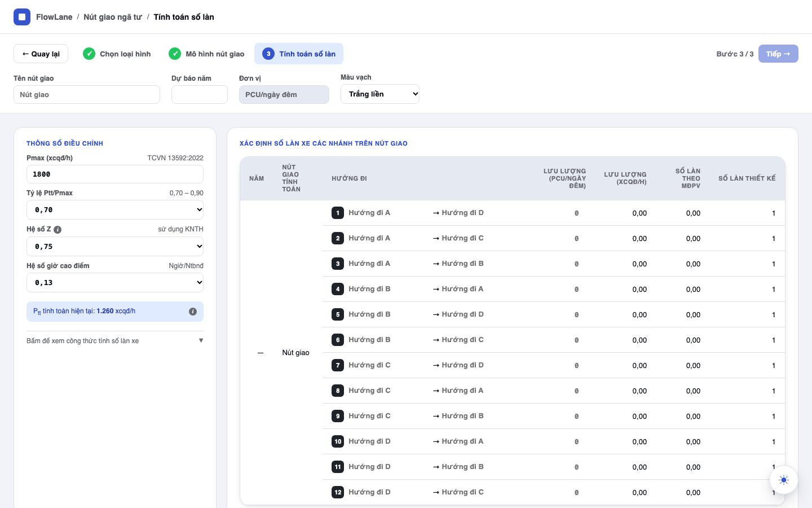Image resolution: width=812 pixels, height=508 pixels.
Task: Open the Hệ số giờ cao điểm dropdown
Action: [115, 283]
